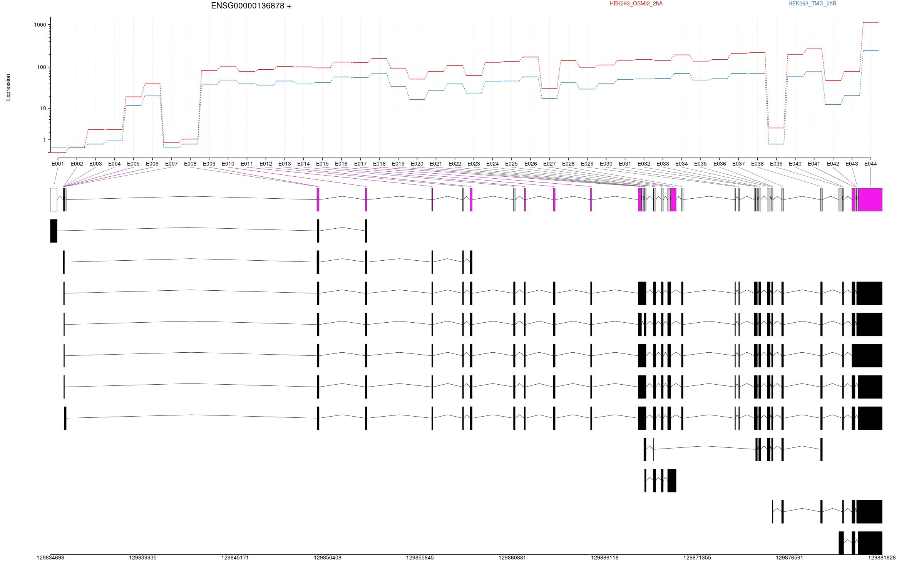Click exon label E003
Image resolution: width=924 pixels, height=566 pixels.
point(95,164)
